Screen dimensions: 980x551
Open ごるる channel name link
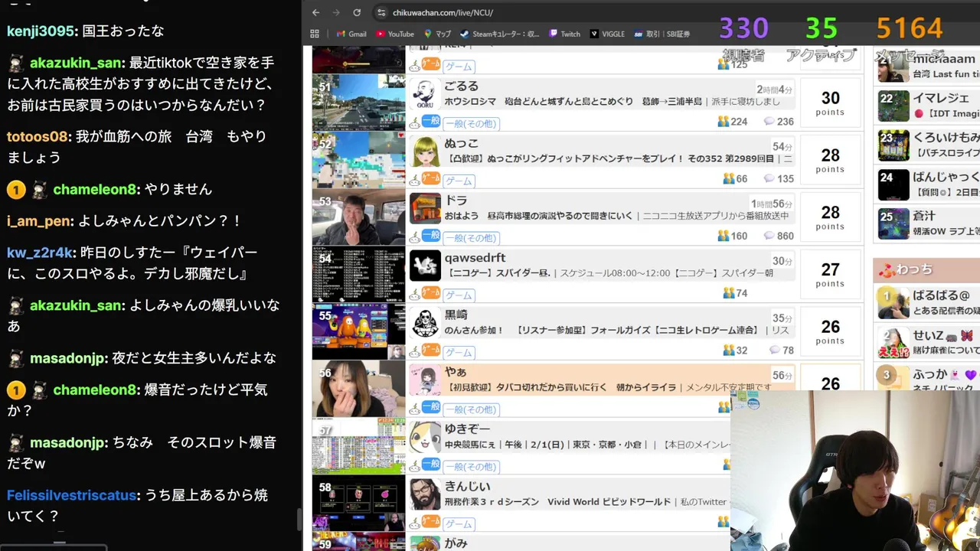(x=462, y=86)
